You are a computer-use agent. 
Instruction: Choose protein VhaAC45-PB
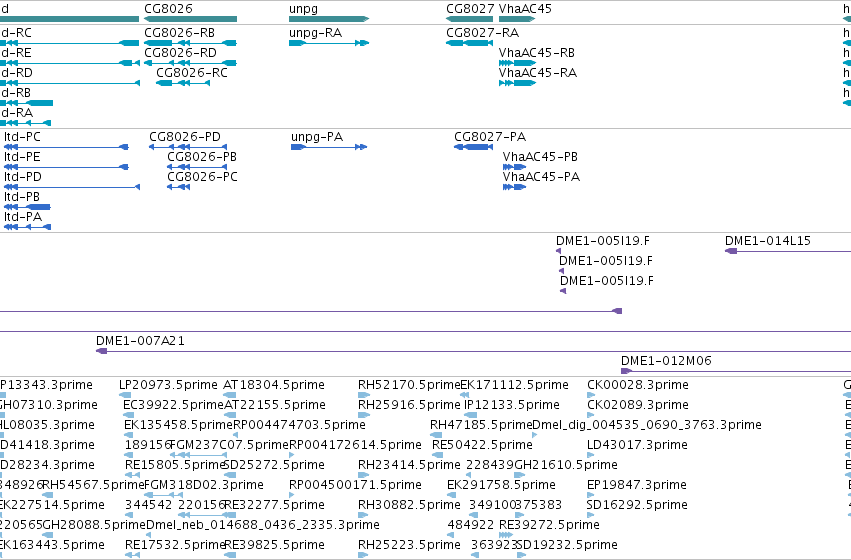(x=540, y=157)
